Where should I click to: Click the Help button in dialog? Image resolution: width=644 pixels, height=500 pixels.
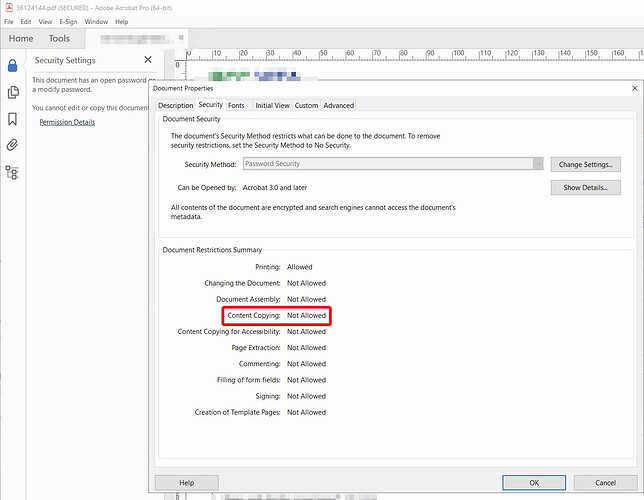pyautogui.click(x=186, y=482)
